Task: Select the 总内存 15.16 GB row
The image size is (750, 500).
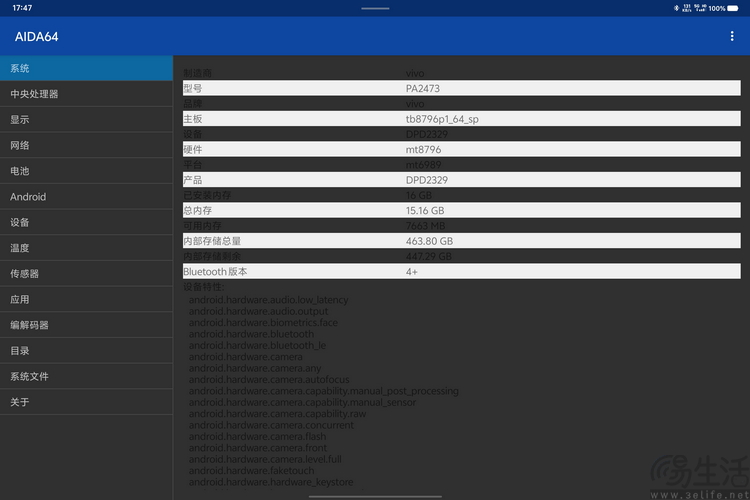Action: coord(462,211)
